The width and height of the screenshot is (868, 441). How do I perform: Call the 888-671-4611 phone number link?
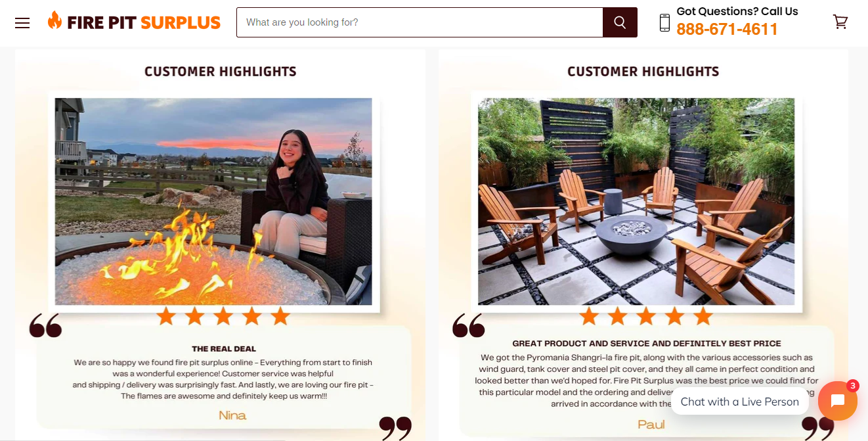(x=727, y=30)
